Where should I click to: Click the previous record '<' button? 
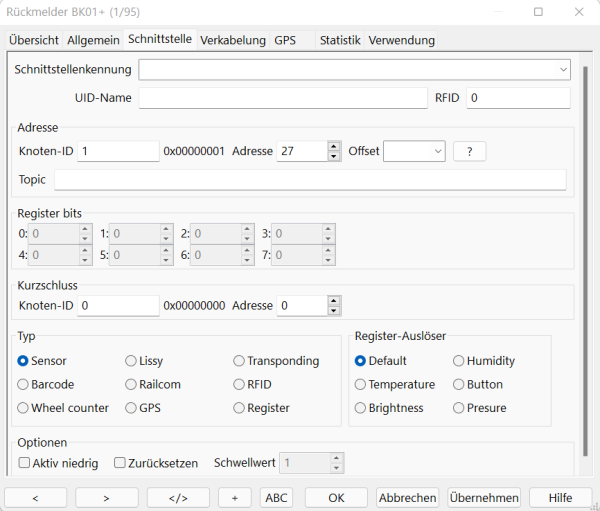[35, 497]
